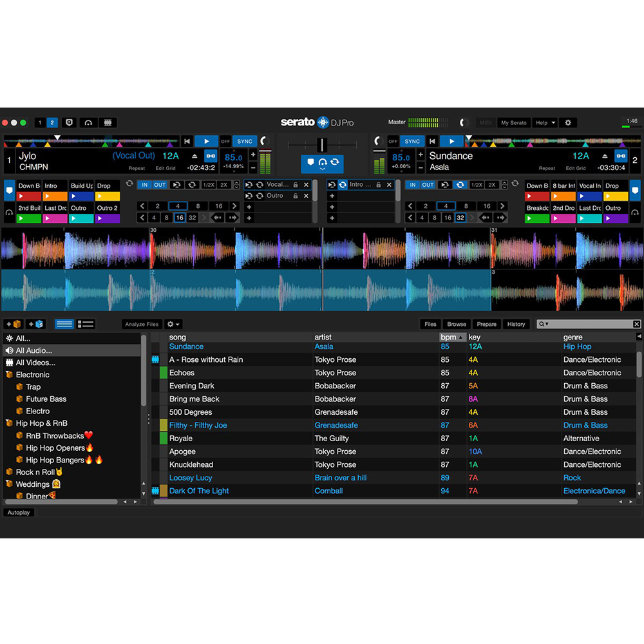
Task: Enable SYNC on deck 2
Action: (x=412, y=141)
